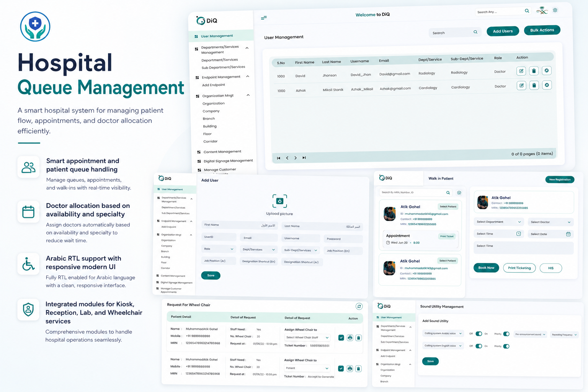Open the Sub-Dept/Services dropdown in Add User
Viewport: 588px width, 392px height.
point(301,250)
